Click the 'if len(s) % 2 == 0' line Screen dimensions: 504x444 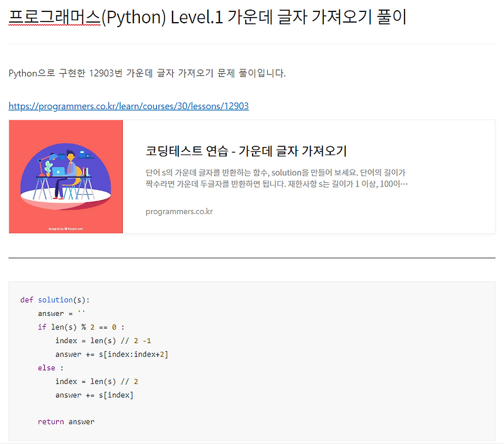(83, 327)
